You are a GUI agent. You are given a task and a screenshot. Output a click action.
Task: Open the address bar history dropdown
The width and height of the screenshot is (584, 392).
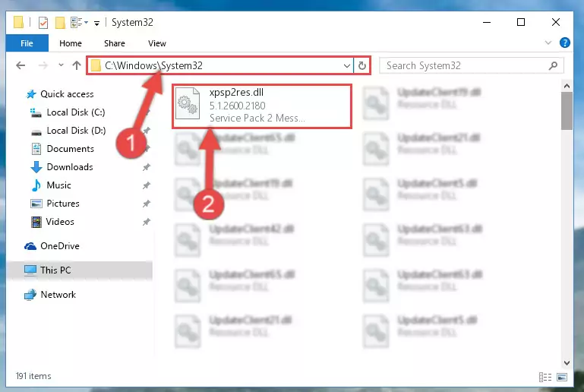pyautogui.click(x=347, y=66)
